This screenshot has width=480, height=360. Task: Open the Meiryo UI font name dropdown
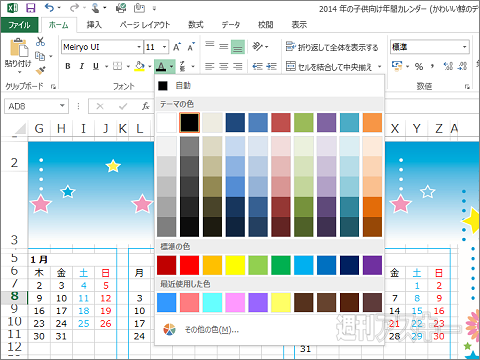point(139,47)
